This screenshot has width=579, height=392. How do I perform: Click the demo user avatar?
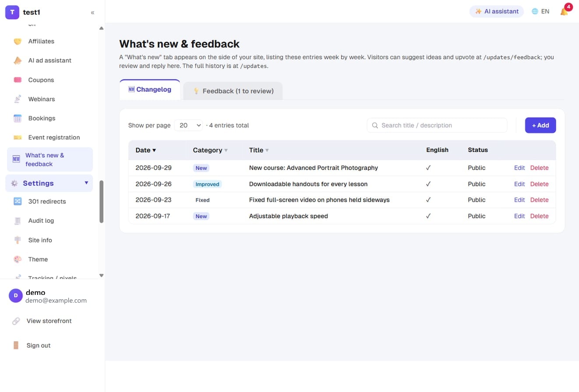click(x=16, y=296)
